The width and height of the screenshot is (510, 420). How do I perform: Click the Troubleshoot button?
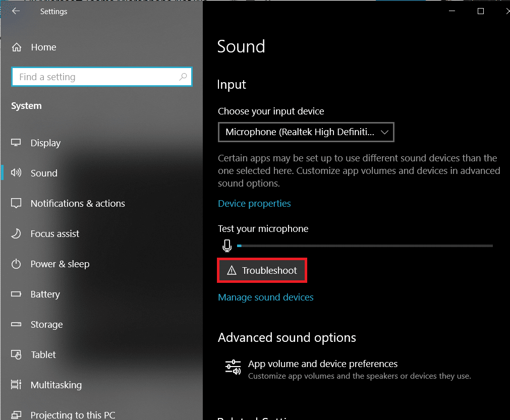(262, 270)
